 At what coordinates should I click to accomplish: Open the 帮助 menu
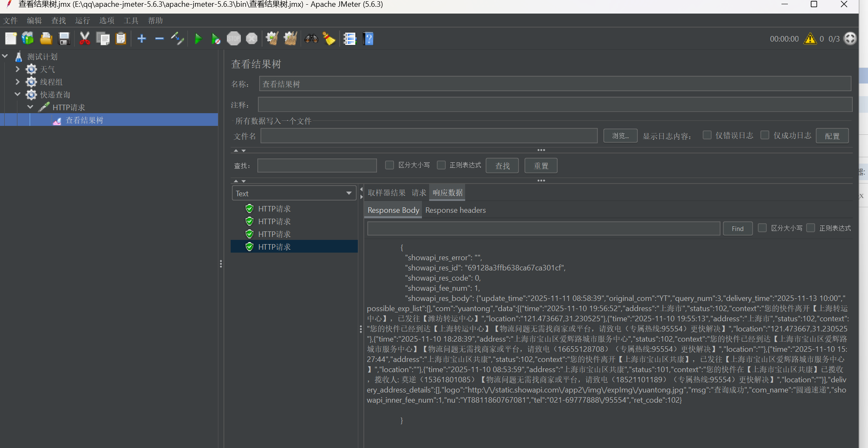click(155, 20)
